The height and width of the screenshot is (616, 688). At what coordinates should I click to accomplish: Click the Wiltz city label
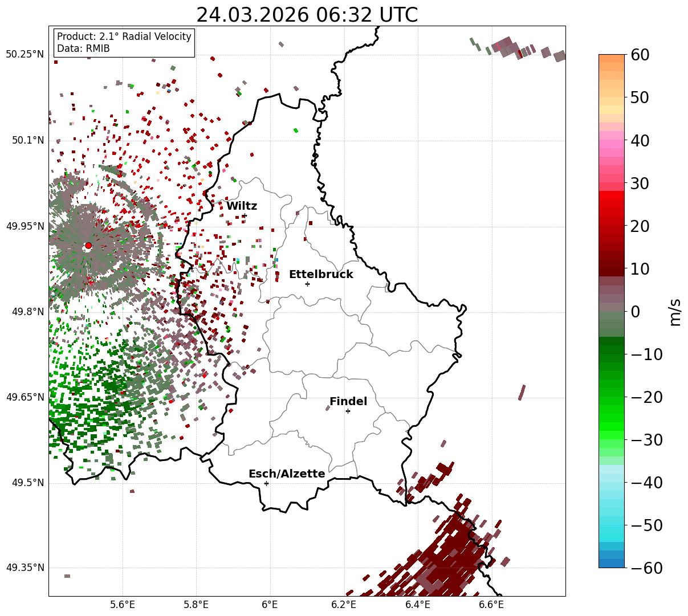242,206
